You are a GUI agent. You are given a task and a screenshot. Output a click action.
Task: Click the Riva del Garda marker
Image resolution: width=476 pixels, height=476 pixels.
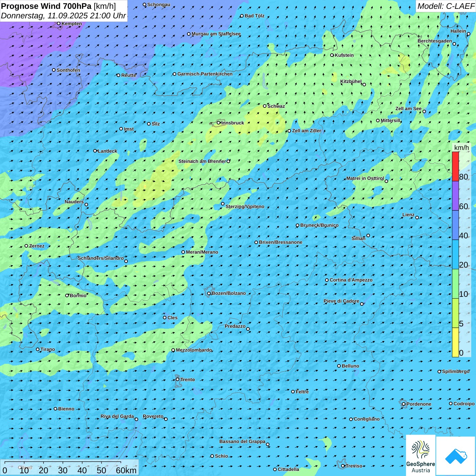pos(136,419)
